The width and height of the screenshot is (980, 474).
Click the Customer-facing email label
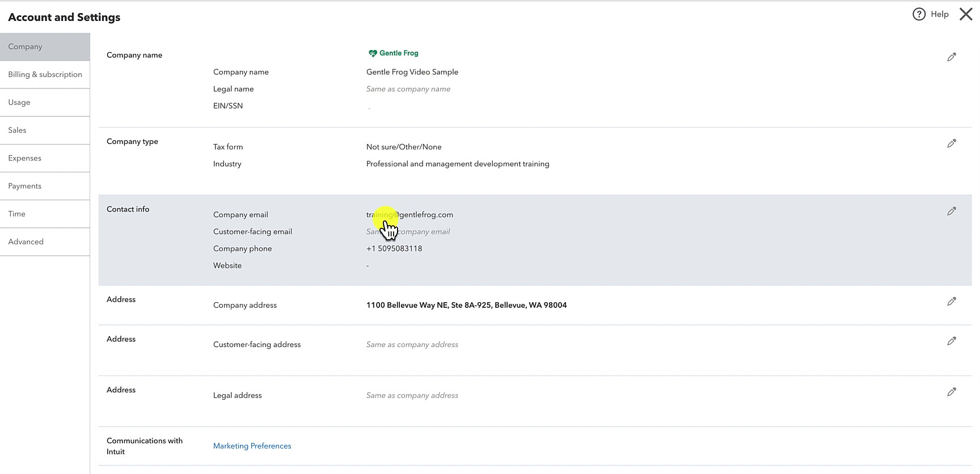pos(252,231)
